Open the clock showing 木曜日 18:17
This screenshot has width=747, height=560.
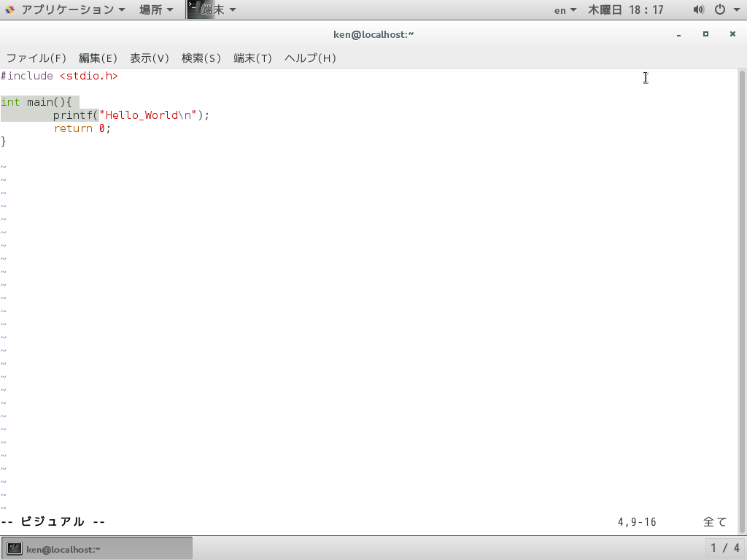(625, 10)
